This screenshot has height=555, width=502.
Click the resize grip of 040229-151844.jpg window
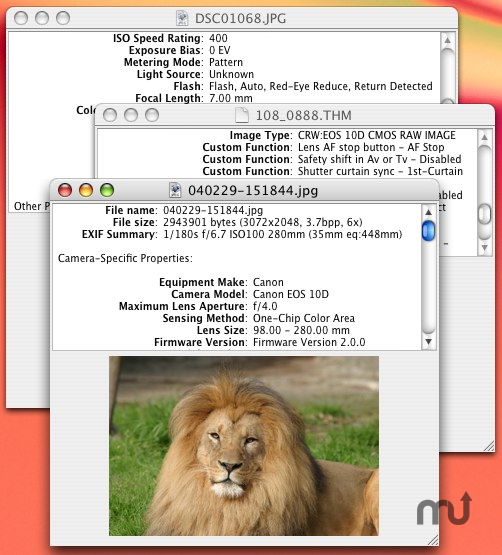click(x=433, y=540)
